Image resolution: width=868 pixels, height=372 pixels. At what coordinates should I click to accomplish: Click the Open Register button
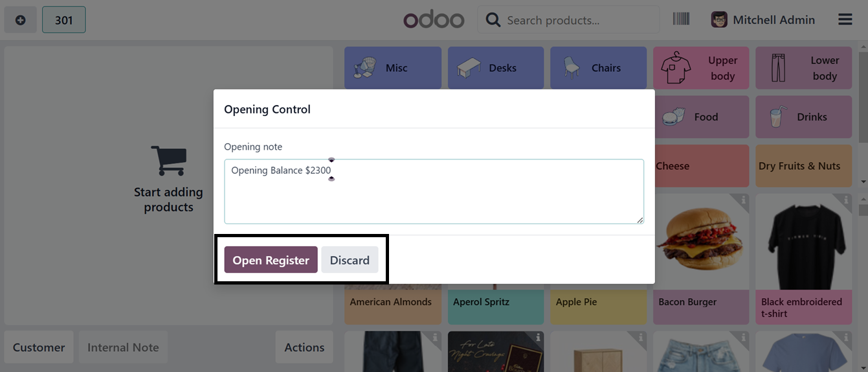coord(271,260)
